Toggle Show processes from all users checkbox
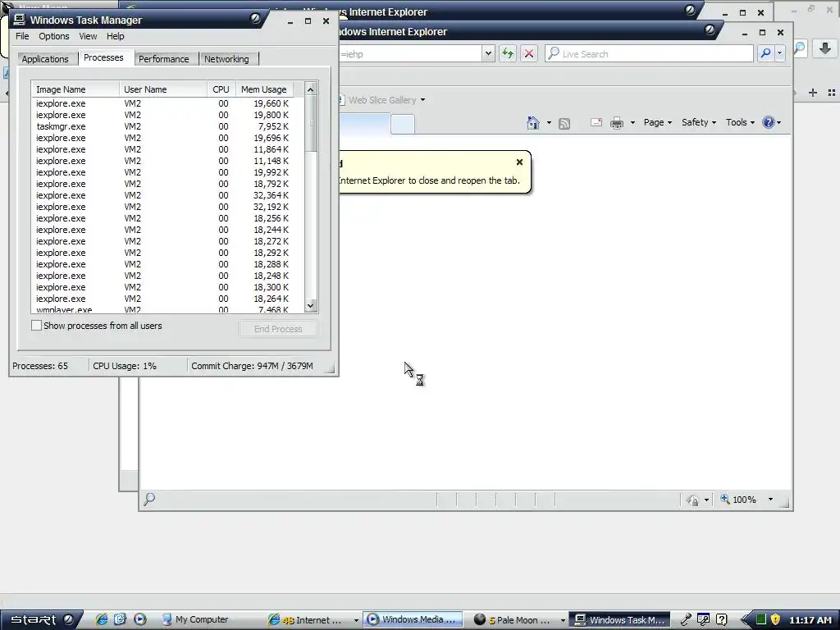840x630 pixels. [36, 325]
